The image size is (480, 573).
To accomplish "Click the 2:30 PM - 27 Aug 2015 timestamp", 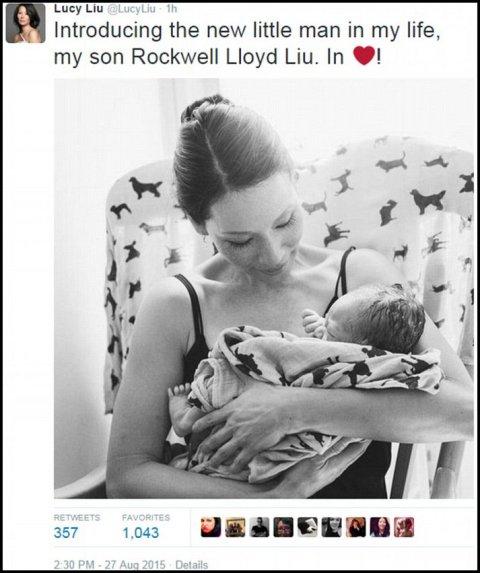I will point(110,564).
